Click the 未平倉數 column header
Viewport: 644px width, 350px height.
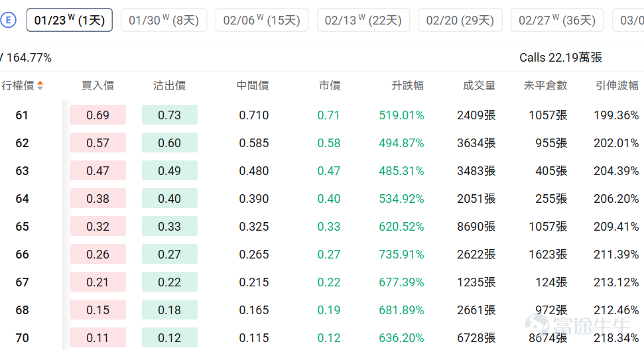[545, 86]
